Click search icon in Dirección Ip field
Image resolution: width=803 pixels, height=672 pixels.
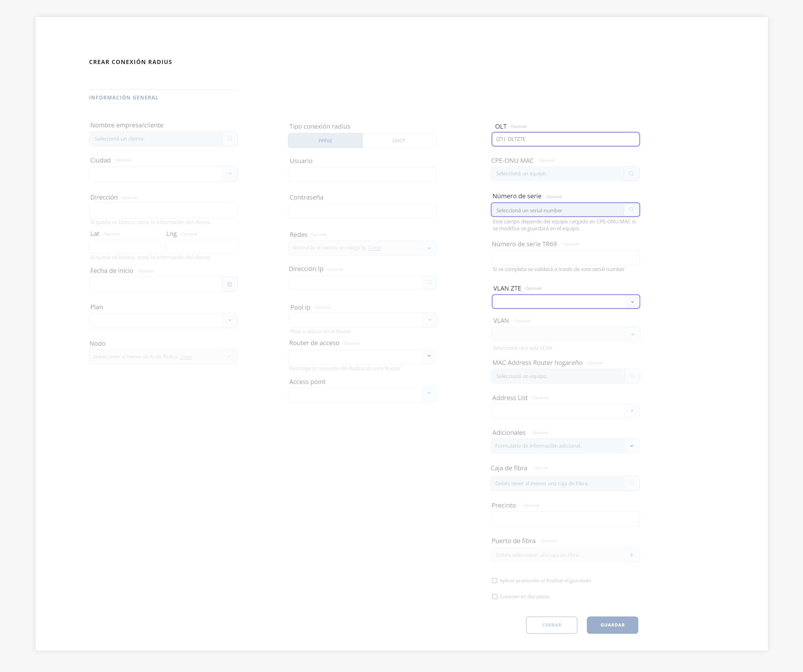click(x=429, y=282)
